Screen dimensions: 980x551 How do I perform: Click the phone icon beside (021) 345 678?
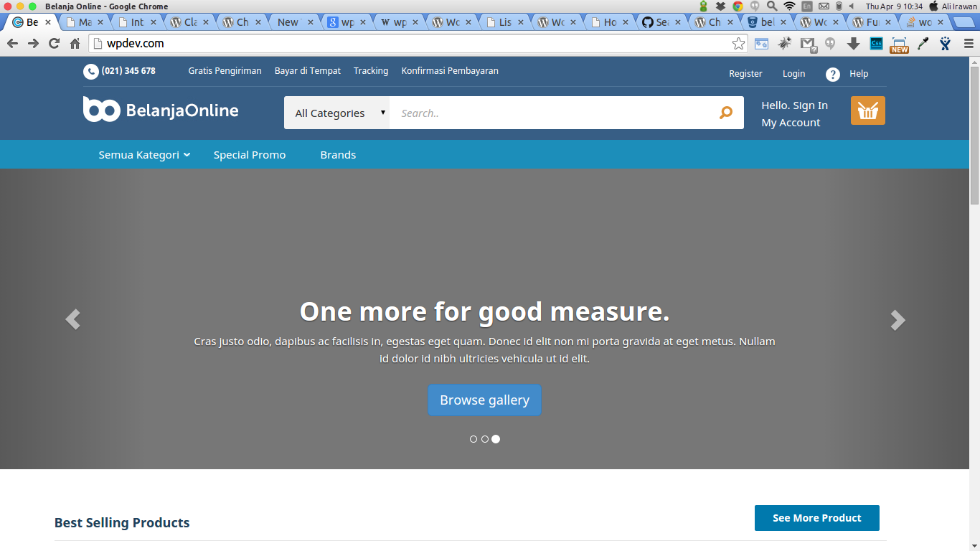91,71
